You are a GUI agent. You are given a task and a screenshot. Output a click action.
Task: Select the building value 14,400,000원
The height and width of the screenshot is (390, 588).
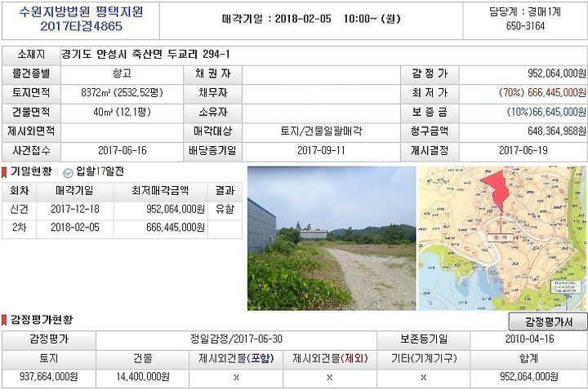point(143,376)
